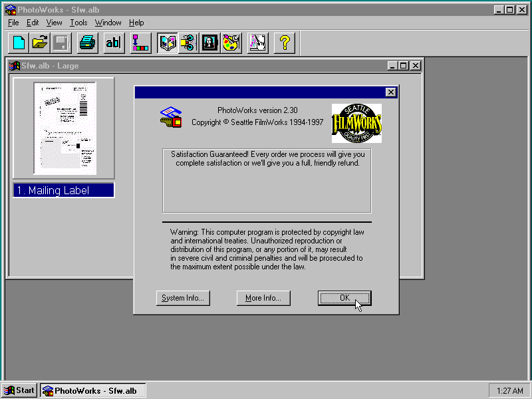The image size is (532, 399).
Task: Click the 'Satisfaction Guaranteed!' message text
Action: [x=268, y=159]
